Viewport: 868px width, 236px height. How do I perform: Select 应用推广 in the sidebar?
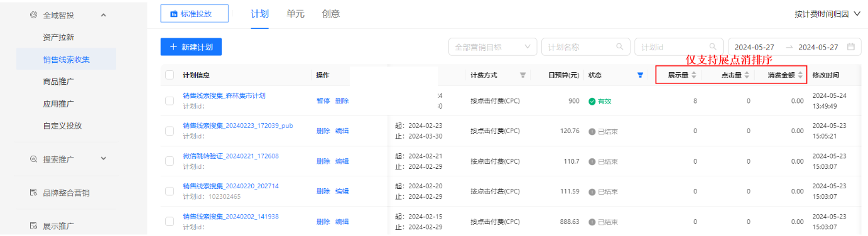click(58, 104)
